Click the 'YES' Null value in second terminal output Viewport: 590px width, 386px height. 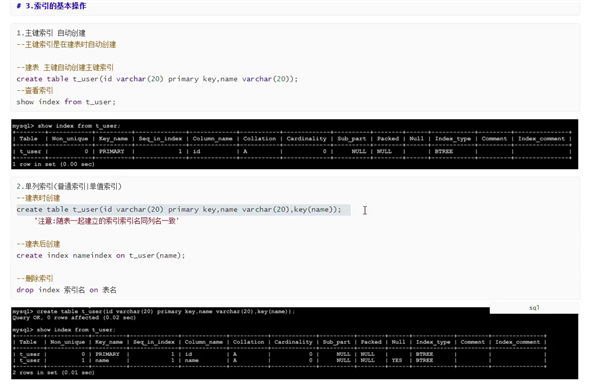click(397, 360)
